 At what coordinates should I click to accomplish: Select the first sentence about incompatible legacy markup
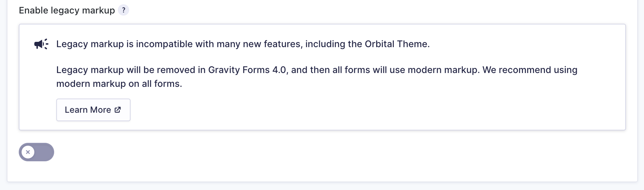(243, 44)
